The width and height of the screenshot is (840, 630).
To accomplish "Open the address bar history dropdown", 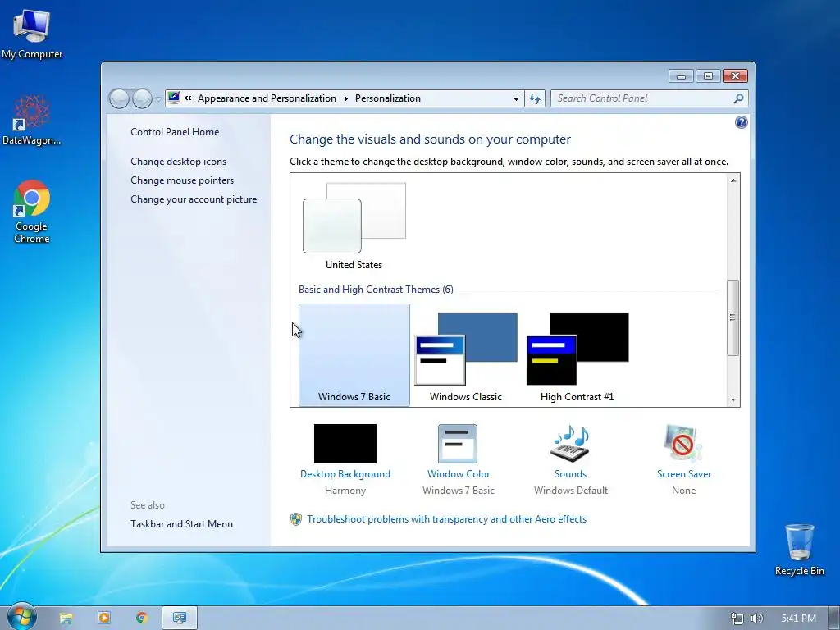I will point(516,98).
